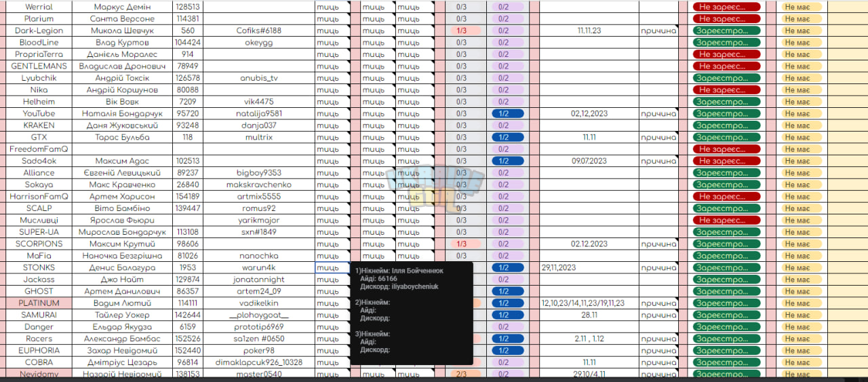Select the date cell 29,11,2023
Image resolution: width=868 pixels, height=382 pixels.
589,267
